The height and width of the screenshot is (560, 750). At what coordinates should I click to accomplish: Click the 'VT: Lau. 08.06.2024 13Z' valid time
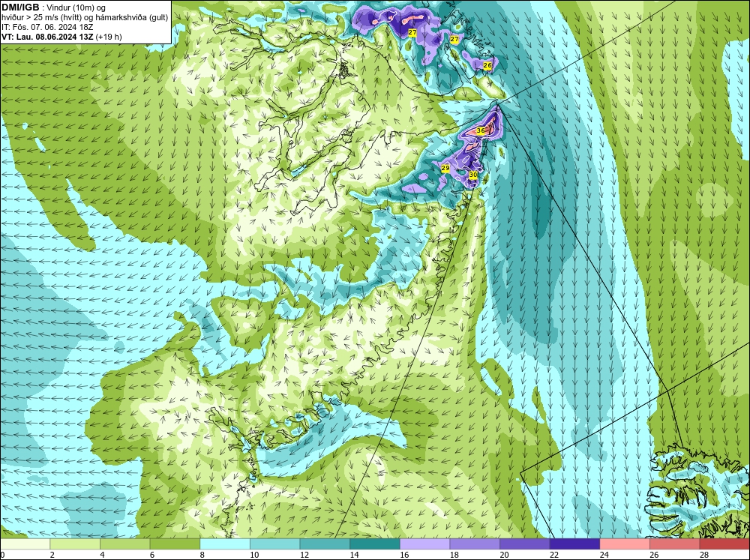(x=48, y=37)
